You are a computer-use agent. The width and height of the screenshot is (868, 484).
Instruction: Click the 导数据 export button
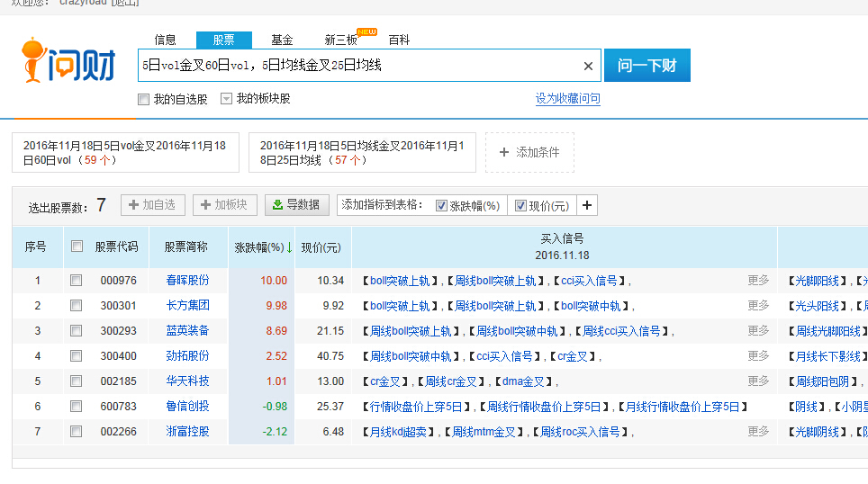[297, 204]
